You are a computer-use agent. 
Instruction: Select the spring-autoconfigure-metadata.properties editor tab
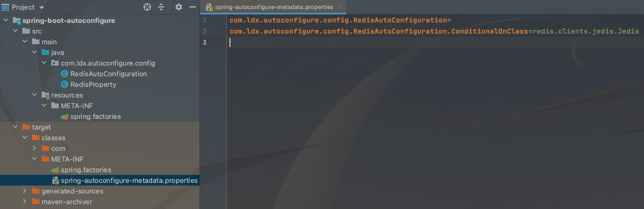click(x=273, y=7)
